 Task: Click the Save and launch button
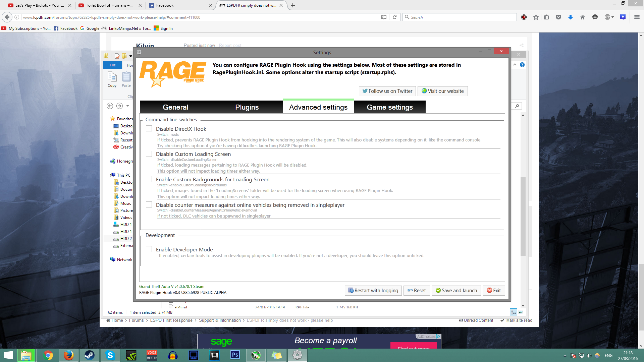point(456,291)
